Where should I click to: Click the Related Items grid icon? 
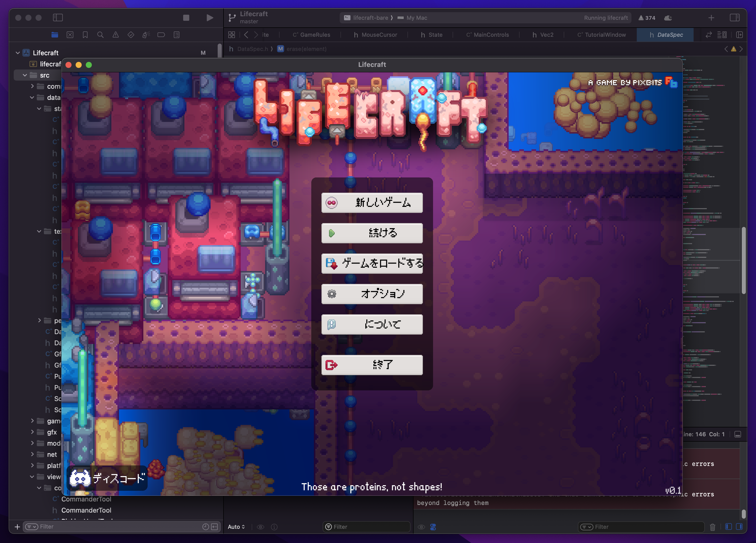pyautogui.click(x=232, y=35)
